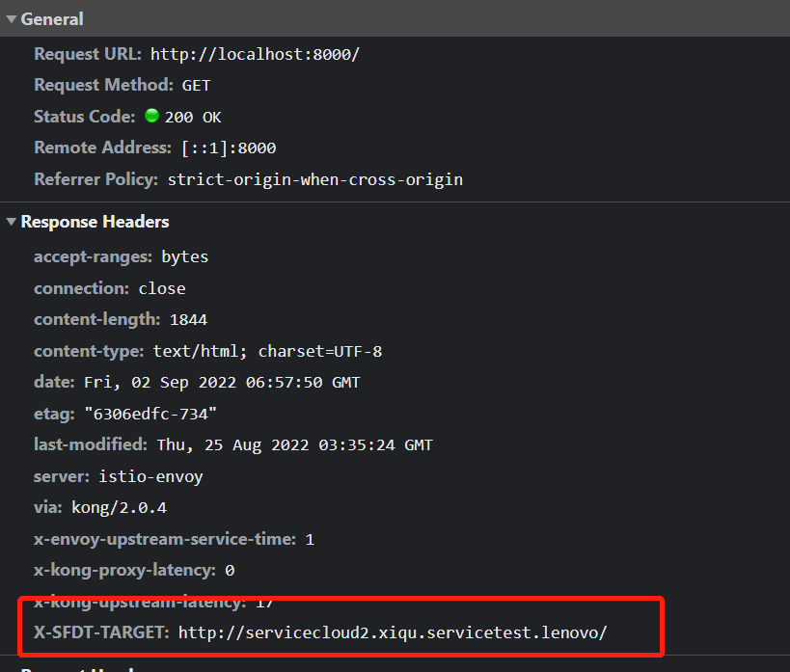
Task: Select the X-SFDT-TARGET URL value
Action: tap(393, 632)
